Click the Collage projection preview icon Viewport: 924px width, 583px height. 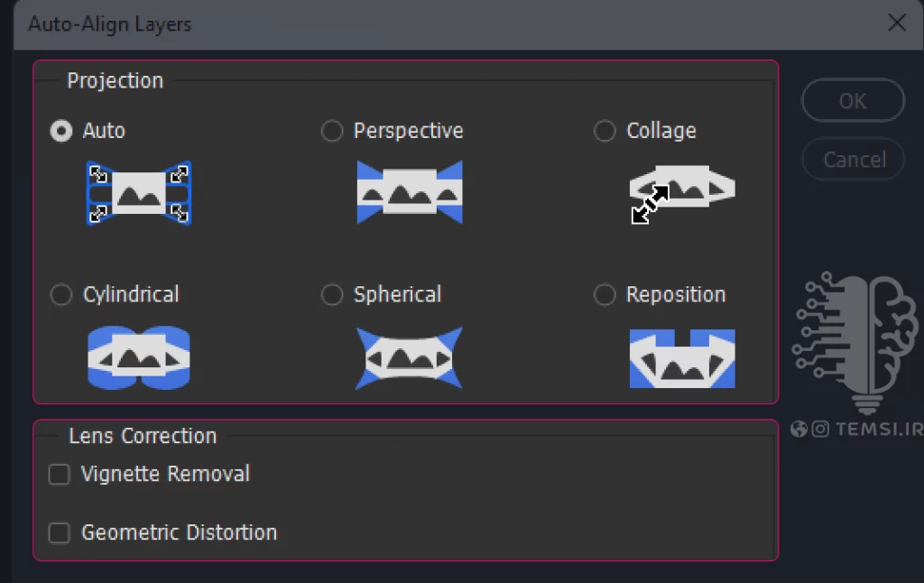[x=682, y=193]
